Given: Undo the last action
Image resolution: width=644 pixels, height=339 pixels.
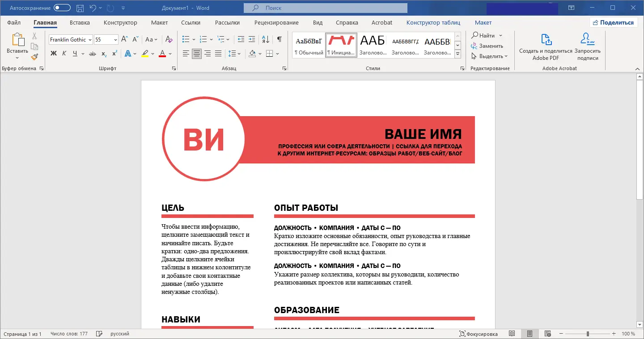Looking at the screenshot, I should point(93,8).
